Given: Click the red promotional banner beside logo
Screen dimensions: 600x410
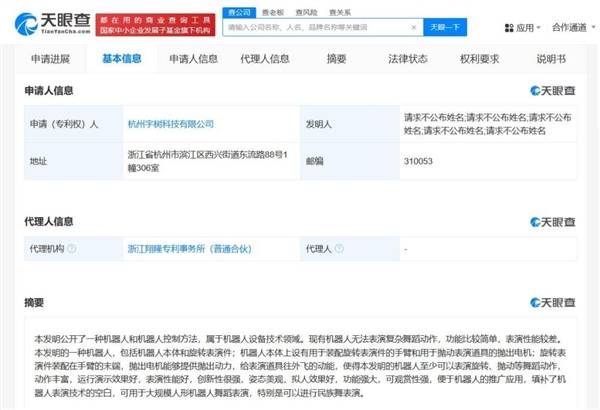Looking at the screenshot, I should (155, 25).
